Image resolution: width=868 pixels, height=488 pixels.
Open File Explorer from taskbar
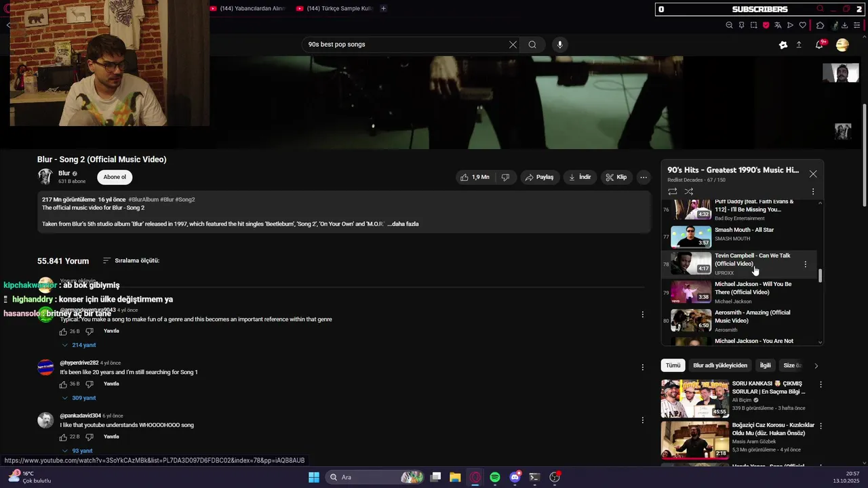(x=455, y=477)
